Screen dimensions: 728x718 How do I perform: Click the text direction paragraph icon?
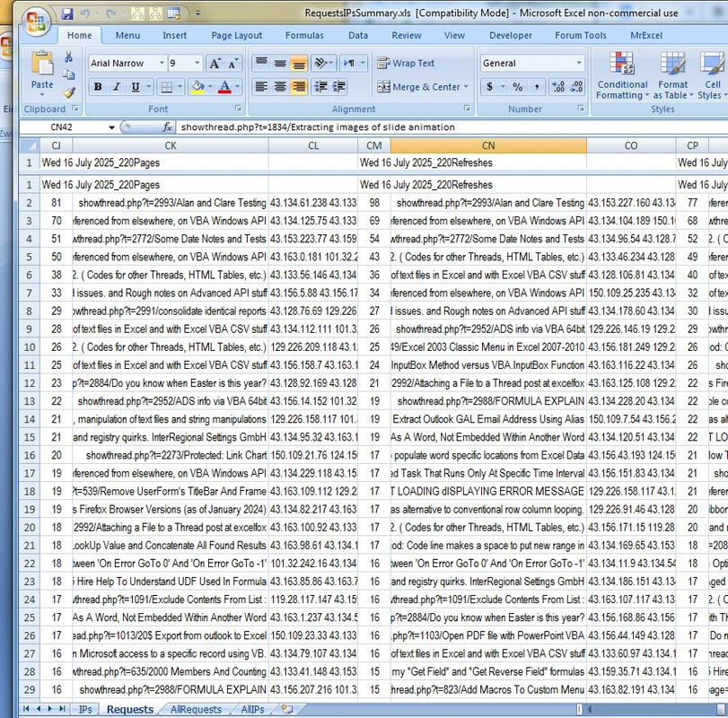click(x=349, y=63)
